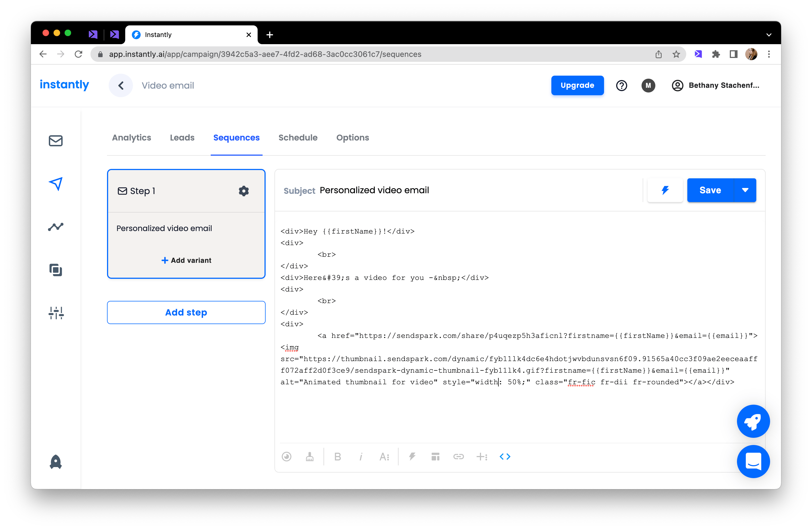
Task: Click the browser reload icon
Action: pyautogui.click(x=79, y=54)
